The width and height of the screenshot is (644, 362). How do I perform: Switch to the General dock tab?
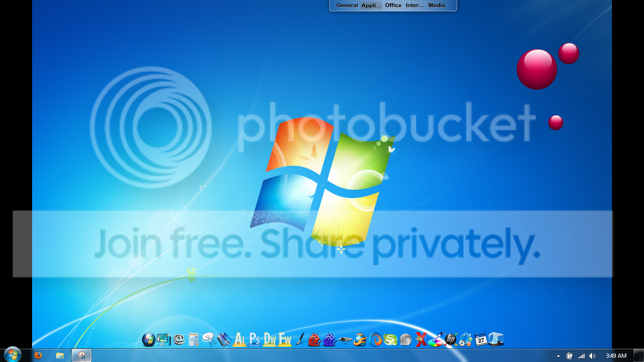(347, 6)
